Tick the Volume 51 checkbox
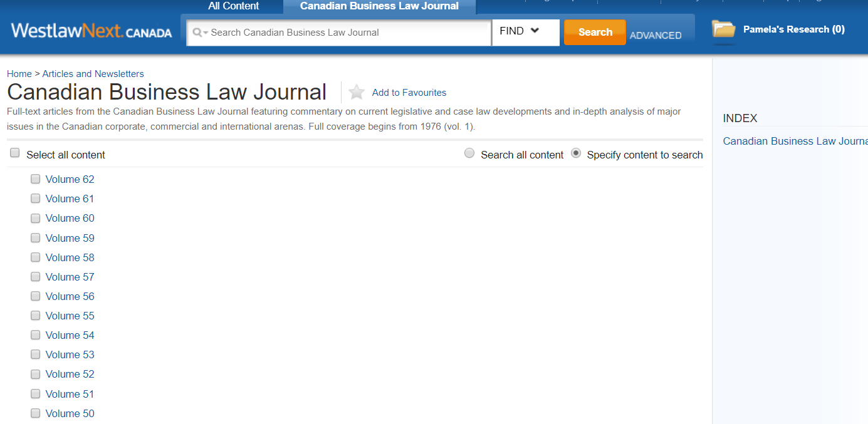This screenshot has width=868, height=424. click(36, 394)
